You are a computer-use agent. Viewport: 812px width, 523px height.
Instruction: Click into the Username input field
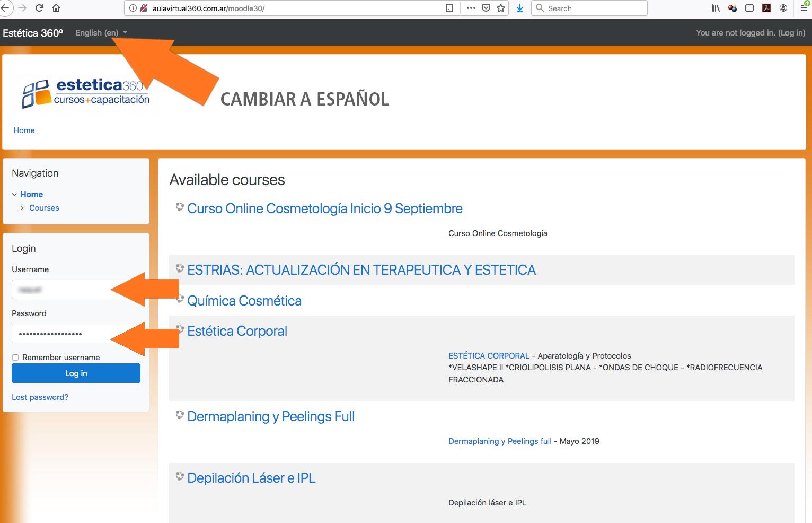76,290
